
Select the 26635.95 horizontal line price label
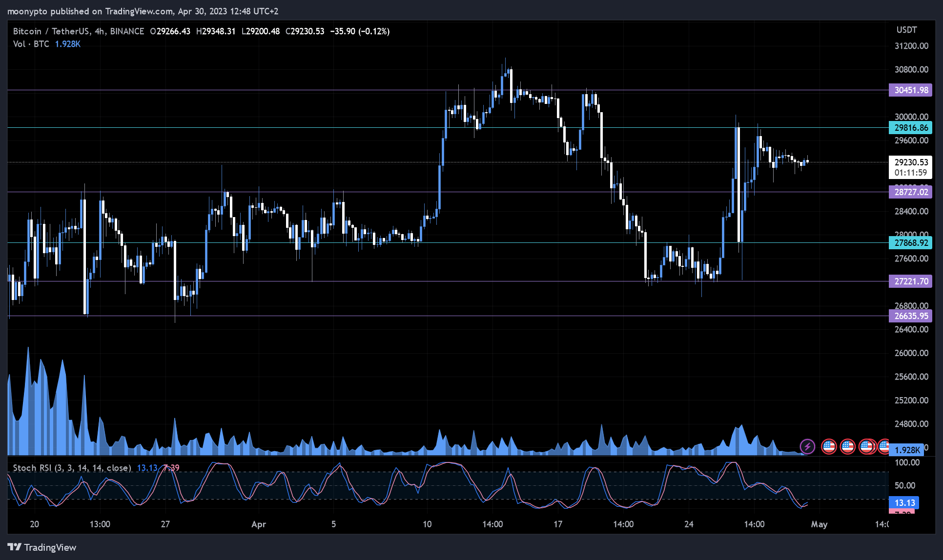pos(910,316)
